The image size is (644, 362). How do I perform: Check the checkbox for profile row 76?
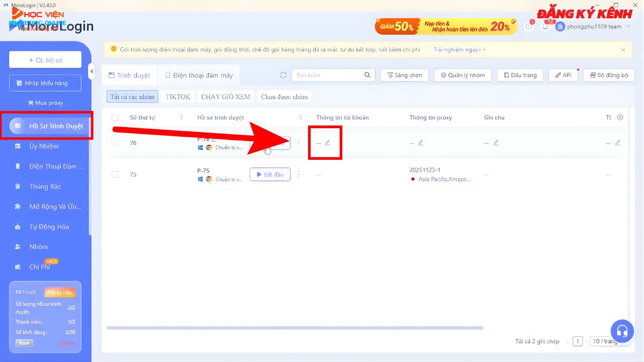click(x=115, y=143)
